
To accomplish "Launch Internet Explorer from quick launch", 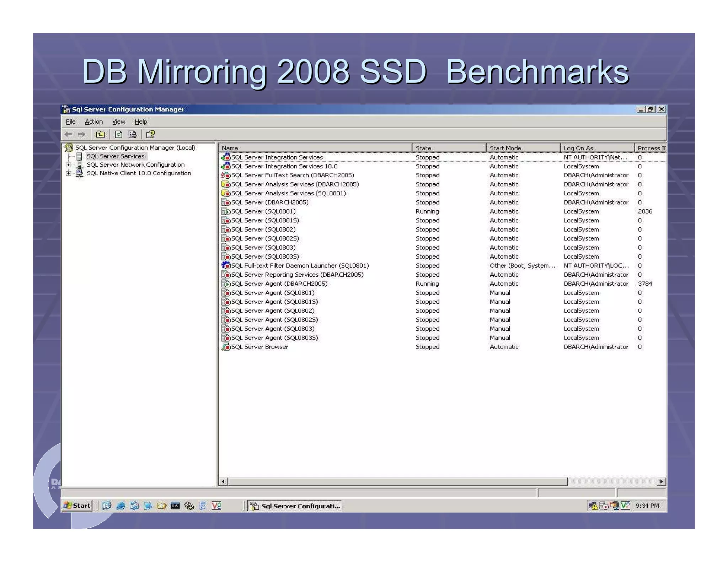I will (121, 506).
